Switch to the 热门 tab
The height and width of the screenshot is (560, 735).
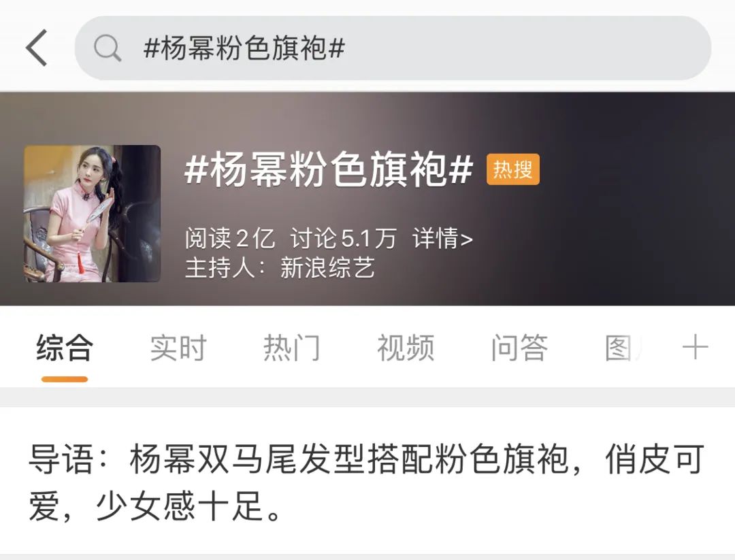point(292,348)
